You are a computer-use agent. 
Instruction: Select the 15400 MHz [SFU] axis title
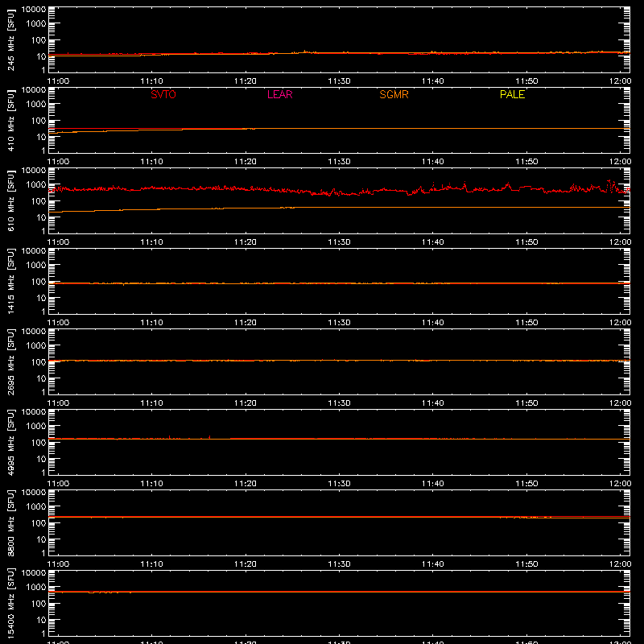(x=10, y=604)
